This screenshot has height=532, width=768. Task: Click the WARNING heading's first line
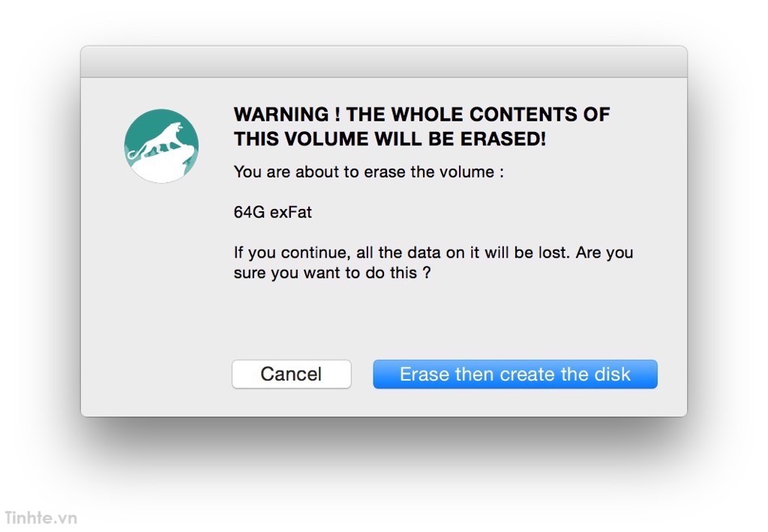click(421, 115)
